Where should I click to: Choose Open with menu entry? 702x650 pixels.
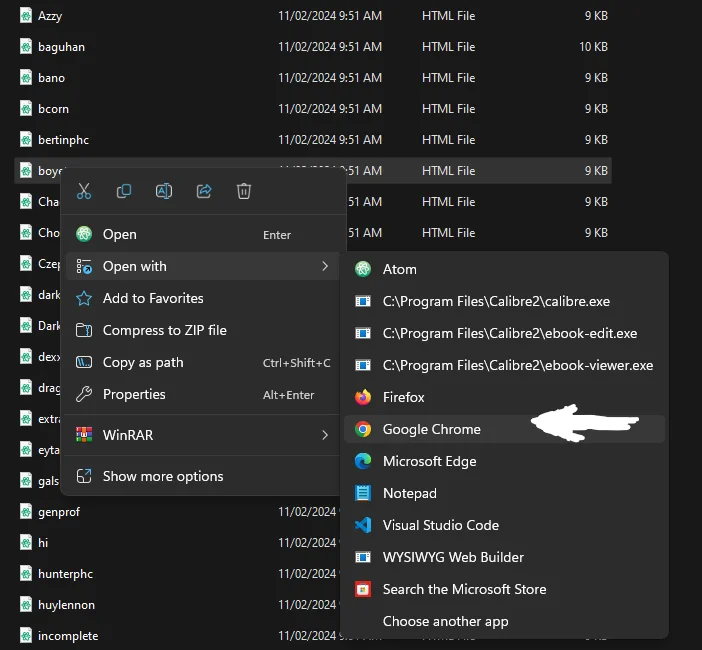(202, 266)
